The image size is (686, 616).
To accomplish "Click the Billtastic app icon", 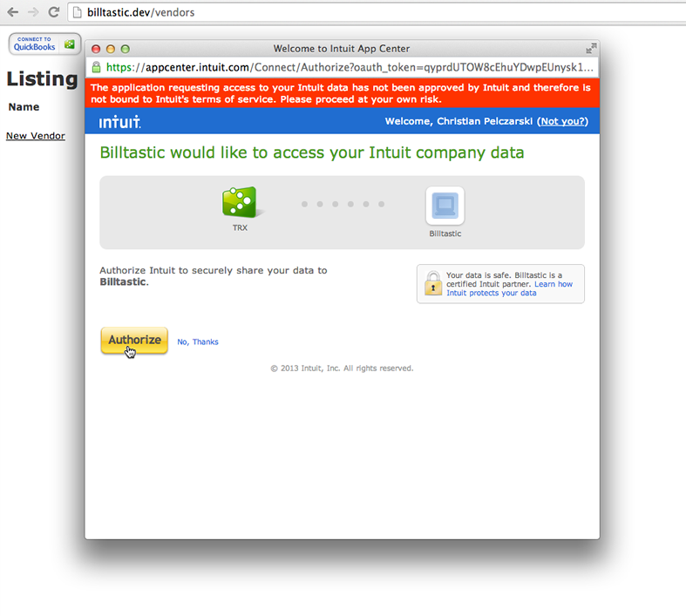I will [445, 206].
